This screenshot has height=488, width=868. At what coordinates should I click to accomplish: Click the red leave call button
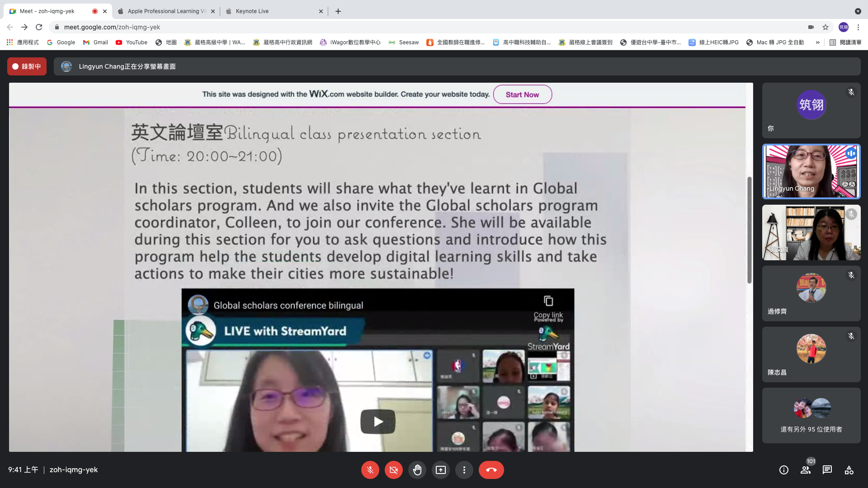[x=491, y=470]
